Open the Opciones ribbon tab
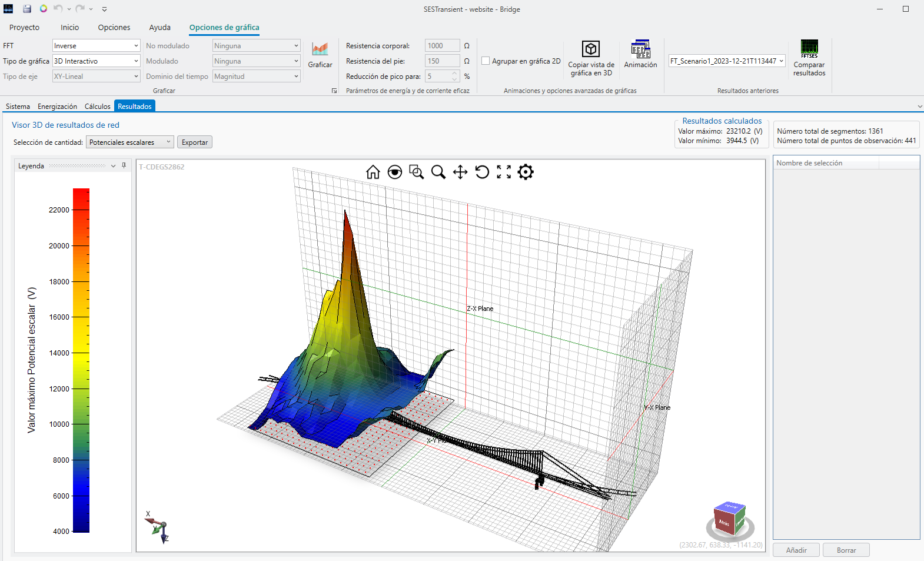The height and width of the screenshot is (561, 924). tap(114, 27)
